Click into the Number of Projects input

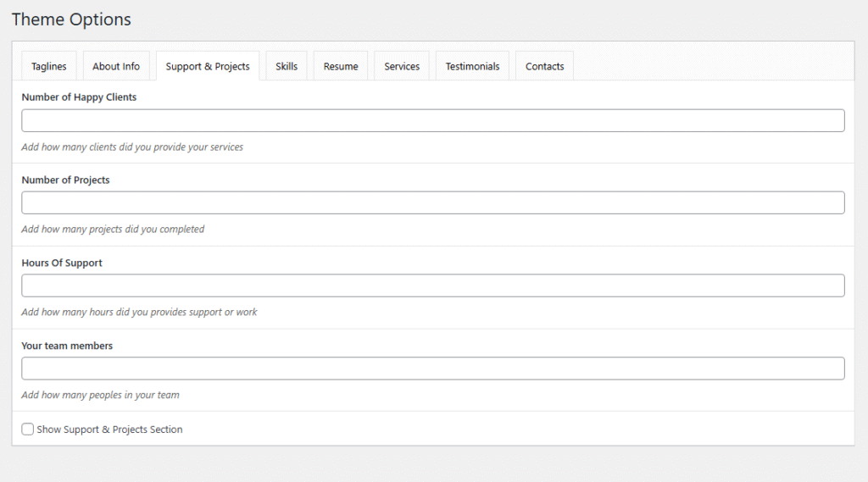click(x=433, y=202)
